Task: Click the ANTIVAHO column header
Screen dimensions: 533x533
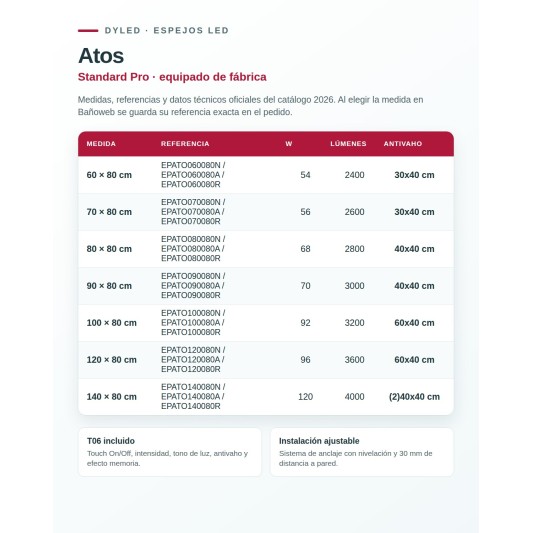Action: [403, 144]
